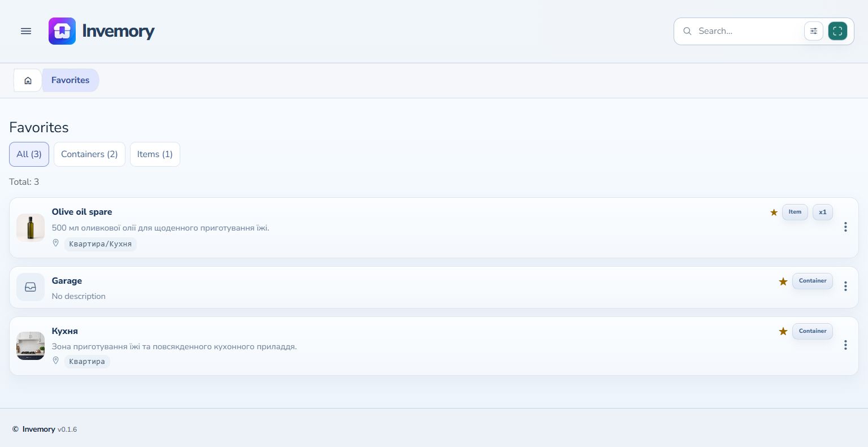Click the 'Зона приготування їжі' description
This screenshot has width=868, height=447.
pos(174,346)
